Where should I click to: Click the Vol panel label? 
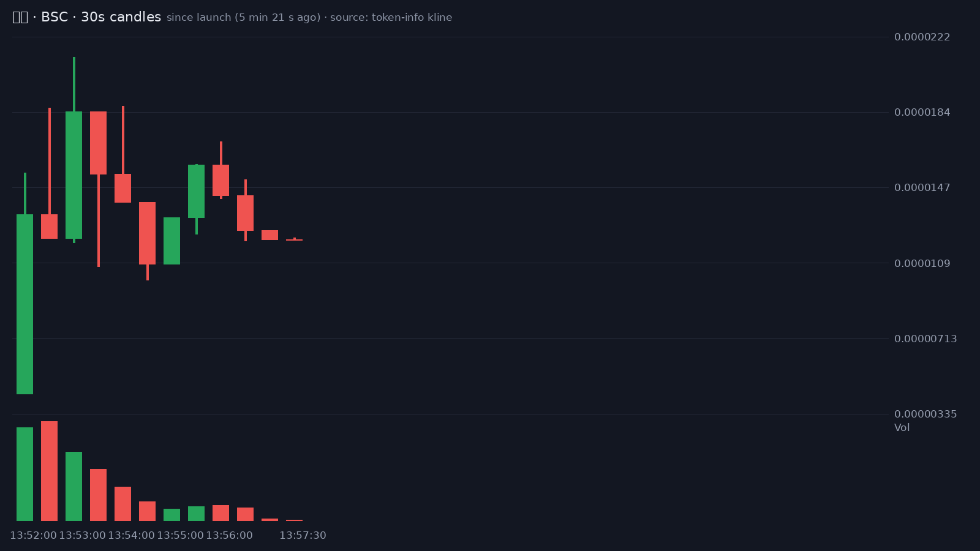(x=902, y=428)
